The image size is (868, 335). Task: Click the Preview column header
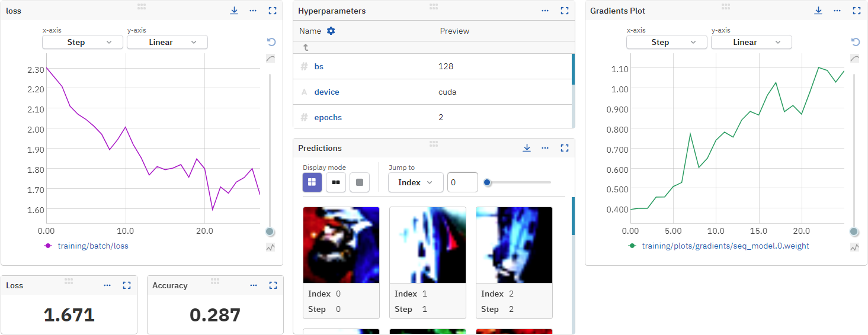tap(454, 31)
